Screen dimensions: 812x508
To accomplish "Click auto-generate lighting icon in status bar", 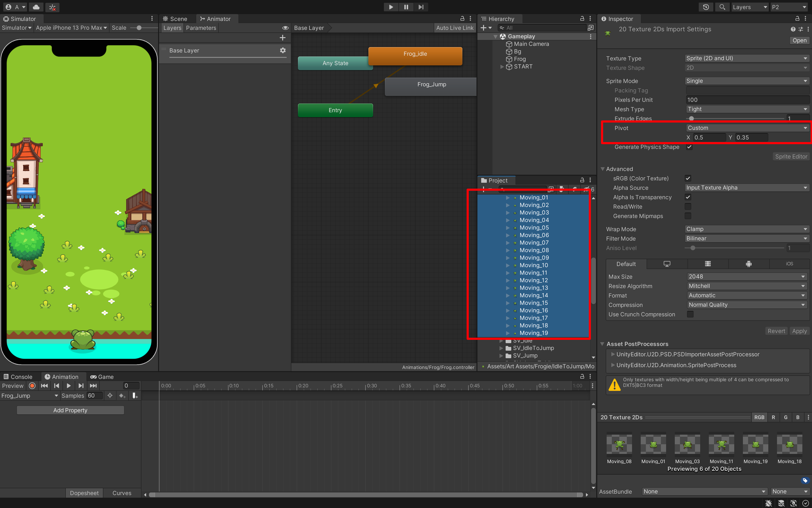I will tap(793, 503).
